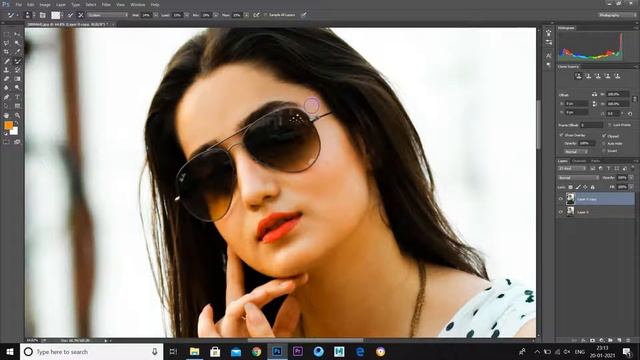Select the Move tool

click(17, 34)
